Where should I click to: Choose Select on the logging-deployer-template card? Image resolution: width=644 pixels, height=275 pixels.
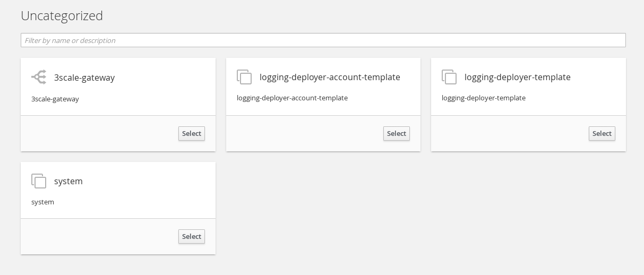602,134
